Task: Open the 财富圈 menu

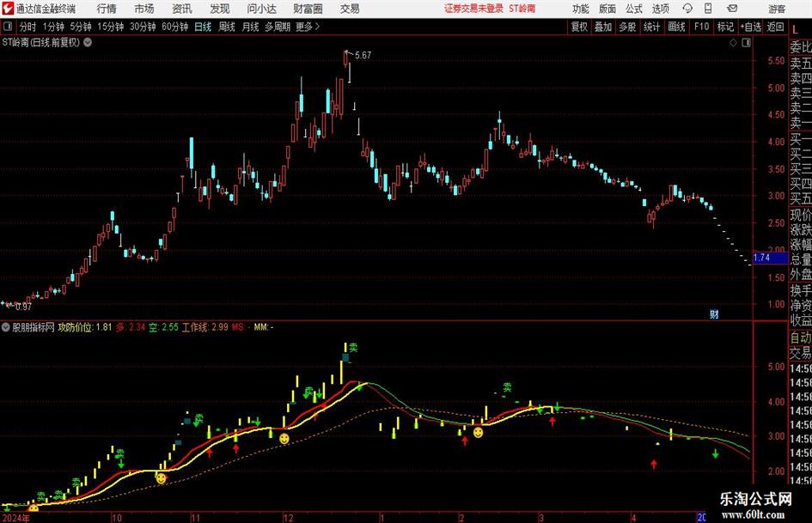Action: 308,9
